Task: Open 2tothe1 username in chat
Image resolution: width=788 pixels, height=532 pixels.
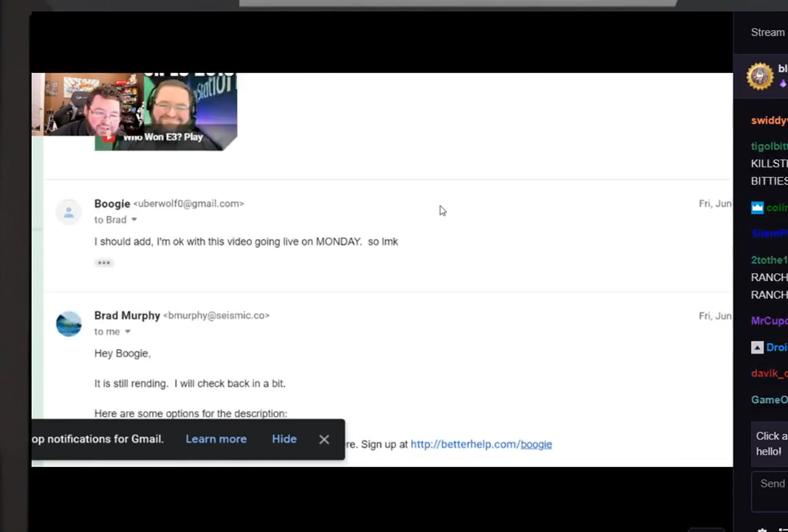Action: tap(770, 260)
